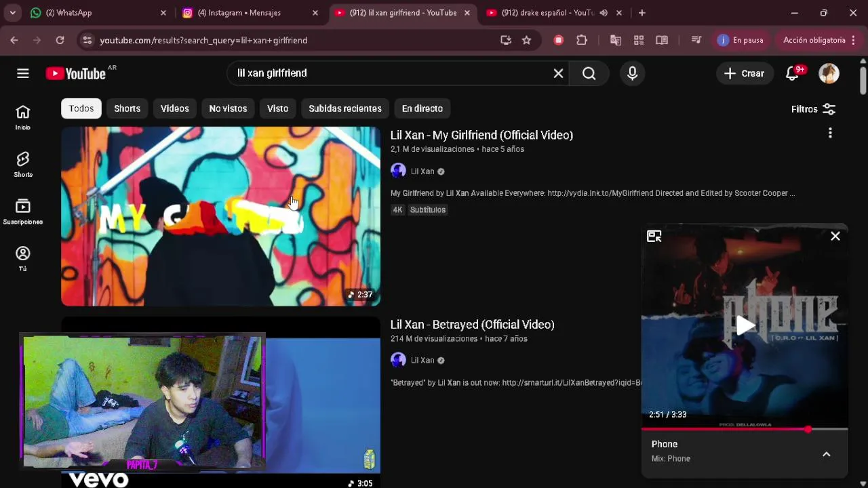Select the Videos filter chip
868x488 pixels.
pyautogui.click(x=175, y=108)
